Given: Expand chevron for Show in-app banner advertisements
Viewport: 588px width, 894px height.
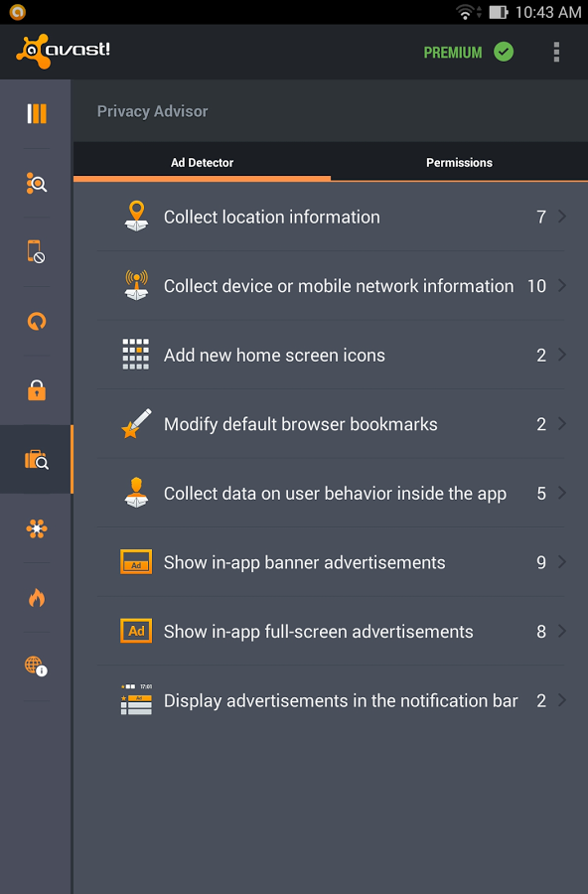Looking at the screenshot, I should (x=562, y=562).
